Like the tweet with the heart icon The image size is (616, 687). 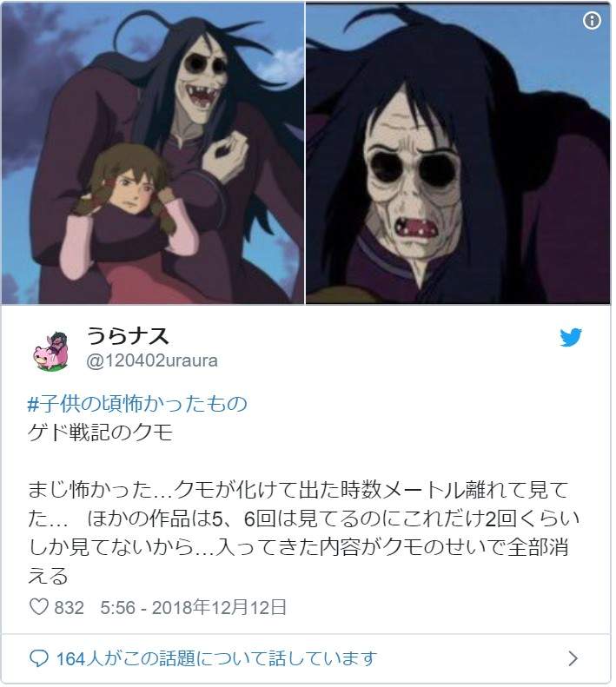point(38,607)
